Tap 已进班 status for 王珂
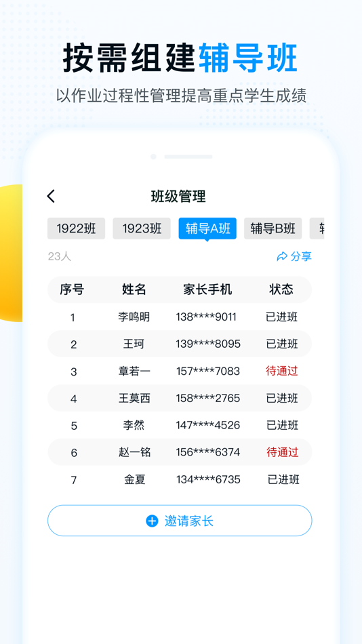 282,344
